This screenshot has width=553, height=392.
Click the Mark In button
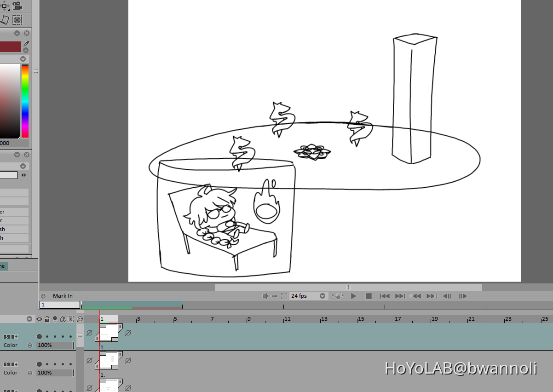(63, 295)
